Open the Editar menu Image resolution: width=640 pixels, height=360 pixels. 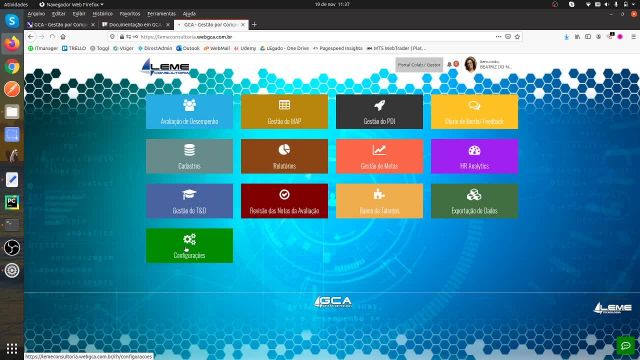tap(59, 14)
